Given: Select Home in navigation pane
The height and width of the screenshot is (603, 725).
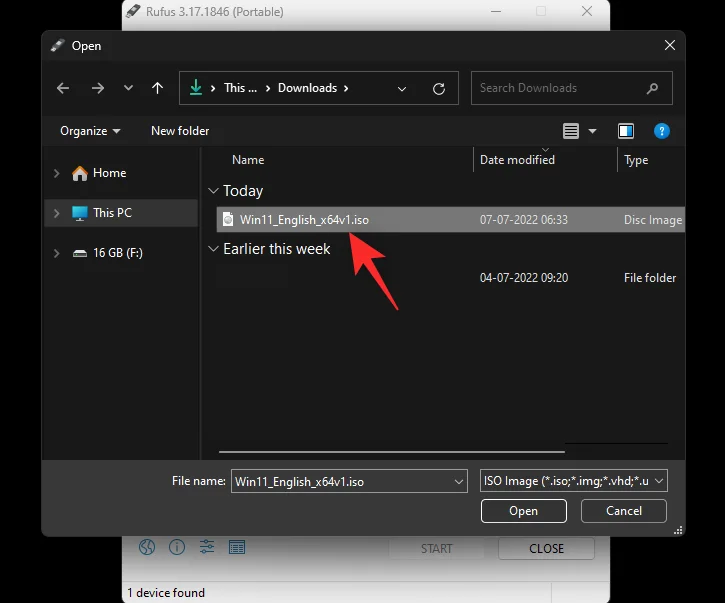Looking at the screenshot, I should [109, 173].
